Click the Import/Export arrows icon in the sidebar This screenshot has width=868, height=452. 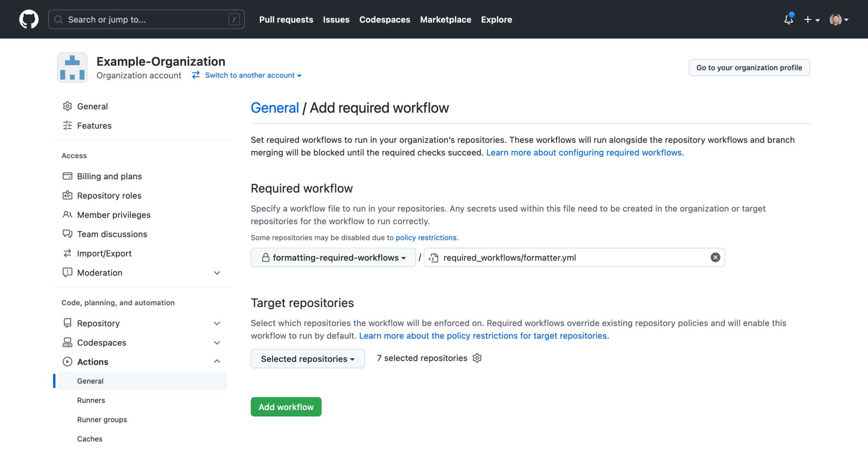68,253
